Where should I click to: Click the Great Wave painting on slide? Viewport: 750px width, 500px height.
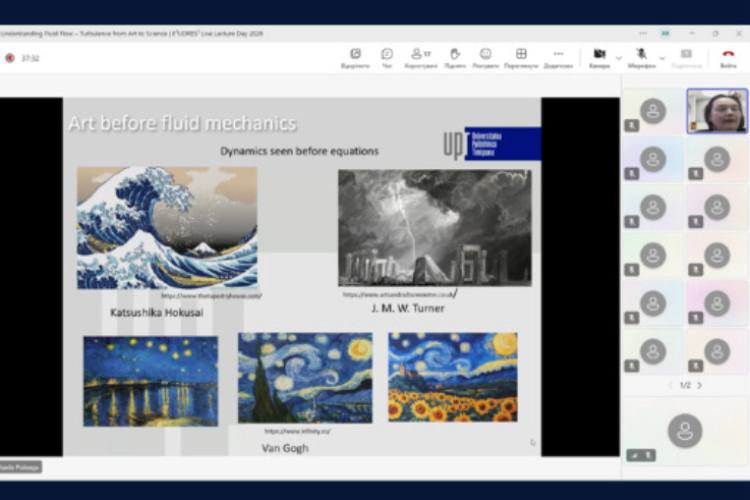[x=167, y=227]
